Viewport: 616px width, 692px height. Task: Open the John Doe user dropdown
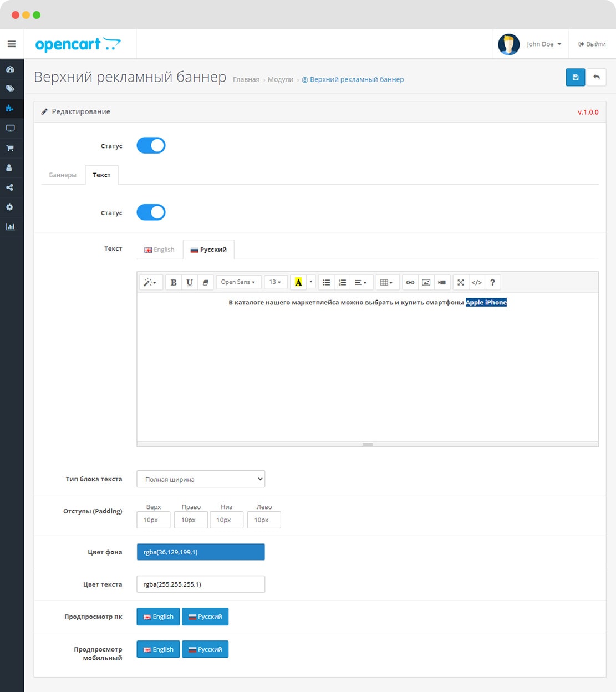(x=544, y=44)
